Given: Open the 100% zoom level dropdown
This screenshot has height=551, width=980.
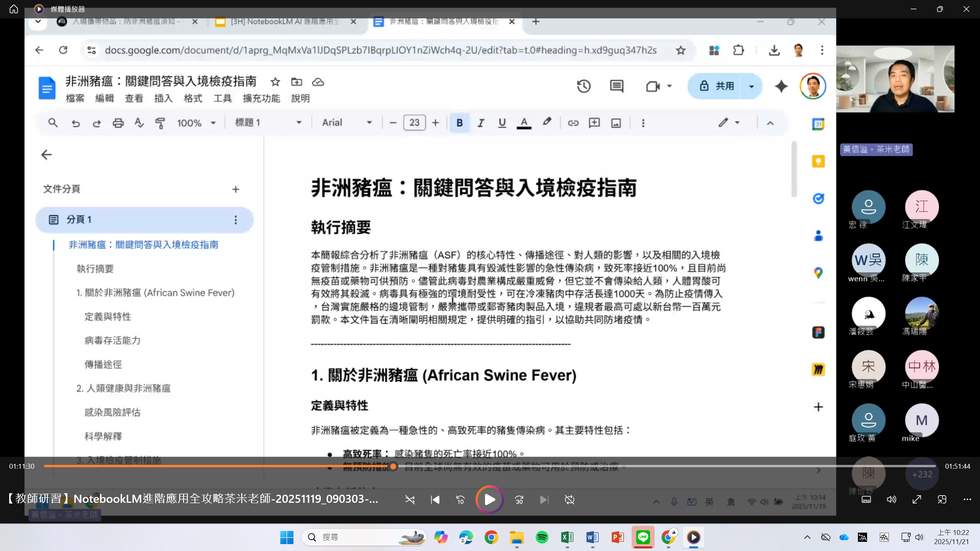Looking at the screenshot, I should [x=196, y=123].
